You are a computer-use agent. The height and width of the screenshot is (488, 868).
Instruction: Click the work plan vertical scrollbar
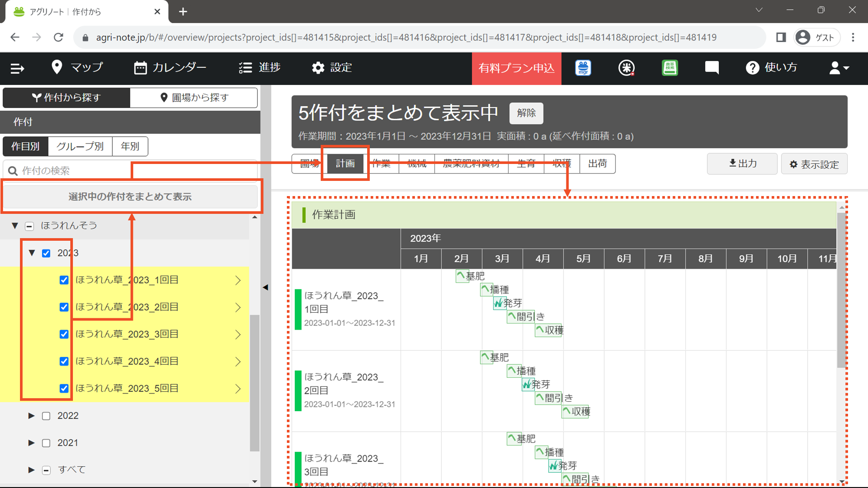coord(842,291)
